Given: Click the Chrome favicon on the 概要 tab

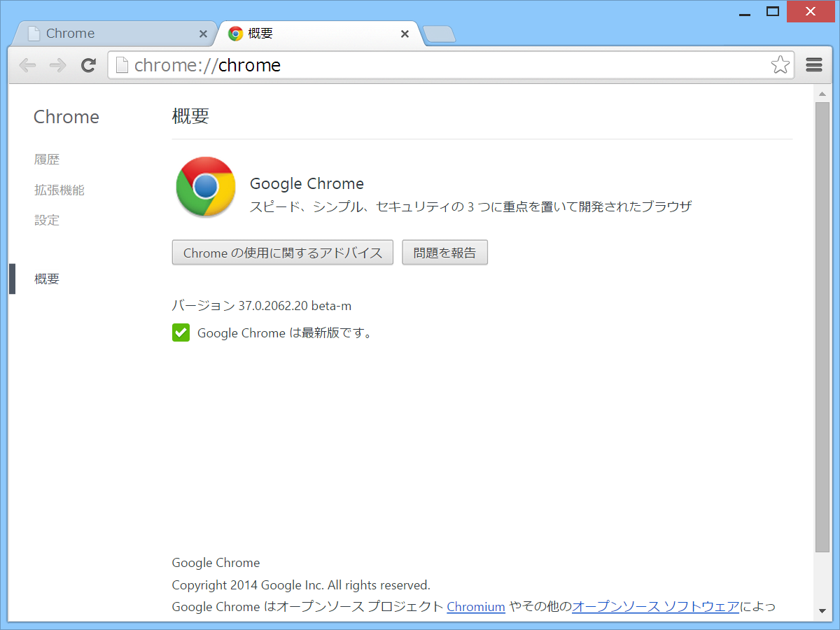Looking at the screenshot, I should (235, 33).
